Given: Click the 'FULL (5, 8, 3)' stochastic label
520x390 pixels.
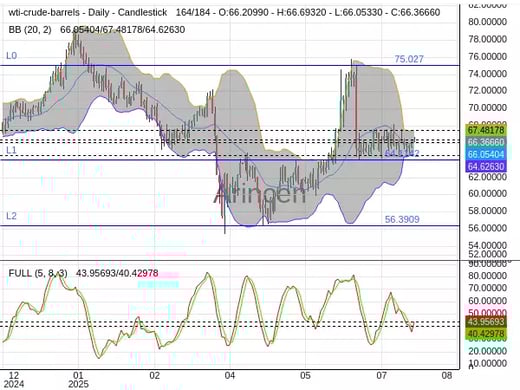Looking at the screenshot, I should [38, 273].
